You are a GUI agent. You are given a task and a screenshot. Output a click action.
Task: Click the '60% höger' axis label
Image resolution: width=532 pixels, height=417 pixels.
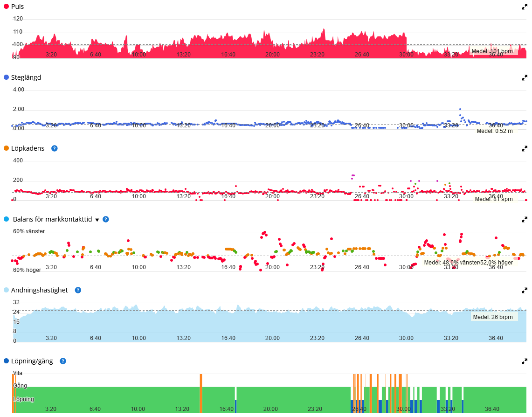point(27,270)
